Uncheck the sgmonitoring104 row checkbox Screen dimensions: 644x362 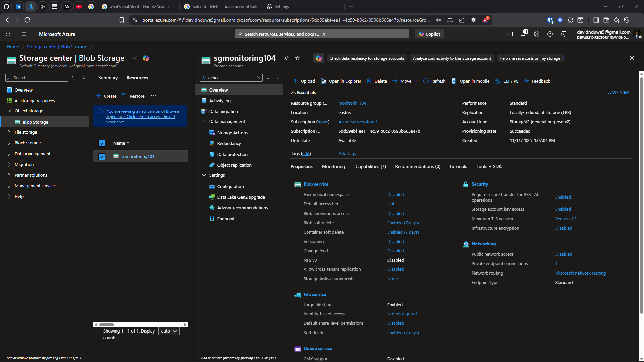[x=102, y=157]
